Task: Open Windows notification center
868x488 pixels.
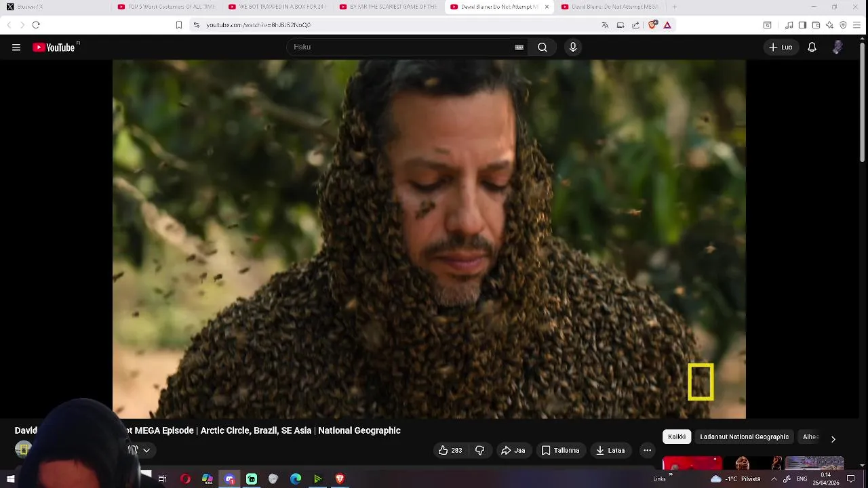Action: pos(850,479)
